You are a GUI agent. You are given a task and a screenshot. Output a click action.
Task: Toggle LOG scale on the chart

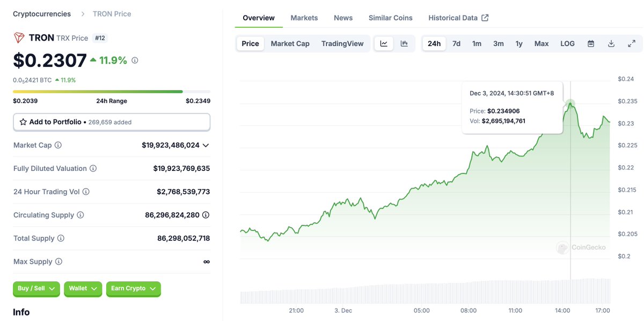[567, 43]
